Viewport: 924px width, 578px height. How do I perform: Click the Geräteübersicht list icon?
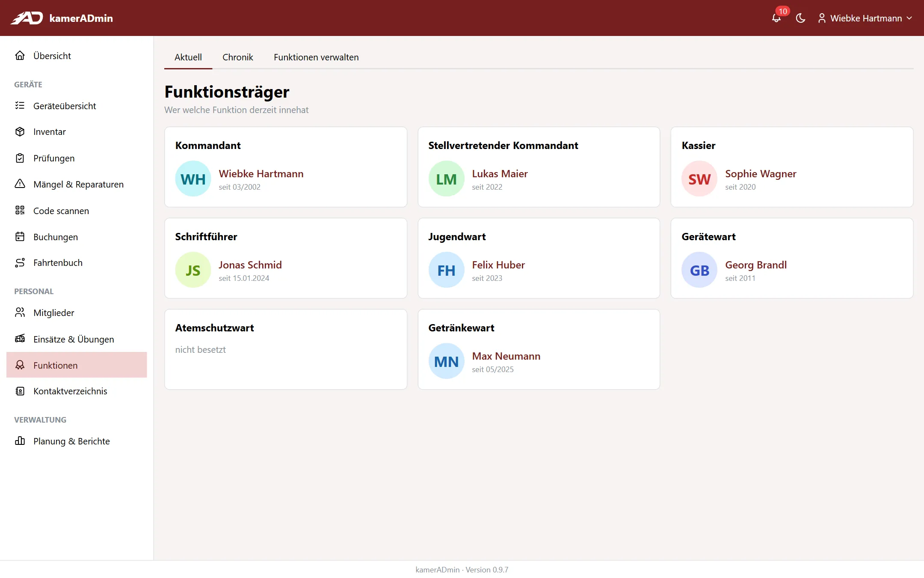pos(20,106)
